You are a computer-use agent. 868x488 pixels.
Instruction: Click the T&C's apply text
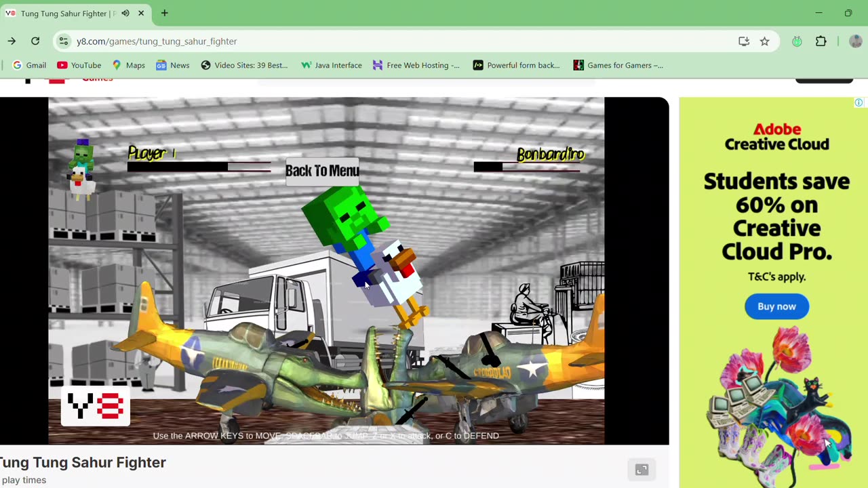pyautogui.click(x=776, y=277)
